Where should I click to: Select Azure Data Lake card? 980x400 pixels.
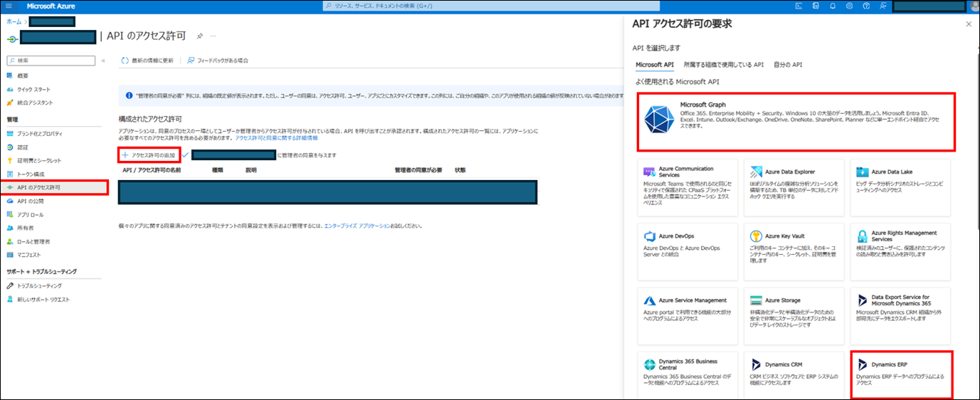click(x=900, y=188)
